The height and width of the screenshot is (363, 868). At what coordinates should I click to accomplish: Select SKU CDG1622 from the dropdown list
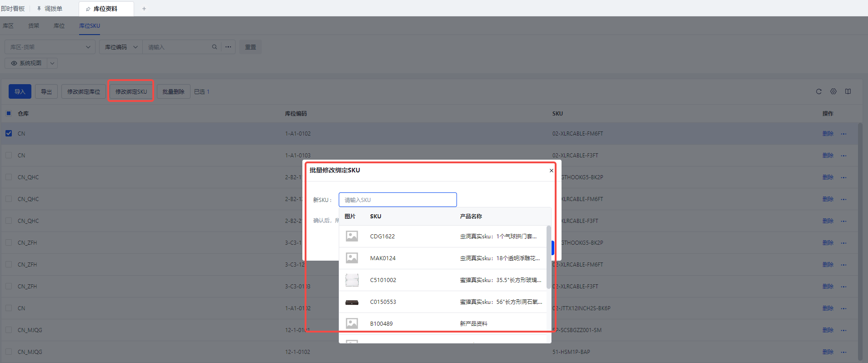(x=443, y=236)
